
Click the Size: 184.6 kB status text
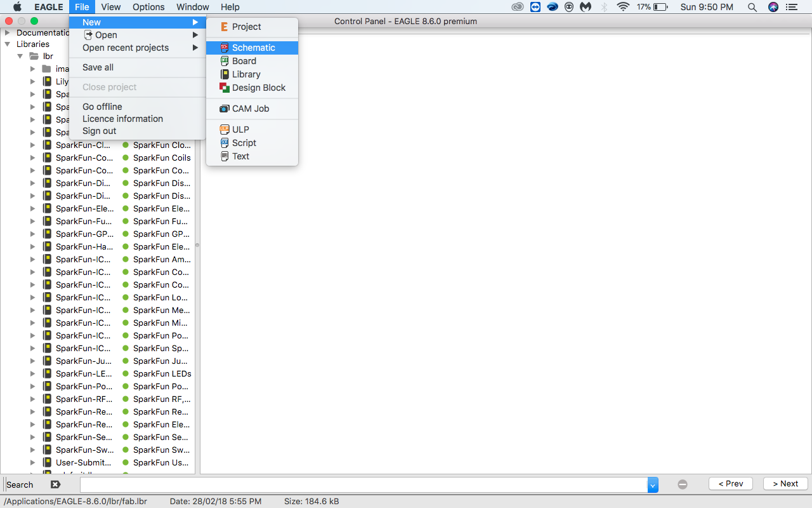point(311,502)
